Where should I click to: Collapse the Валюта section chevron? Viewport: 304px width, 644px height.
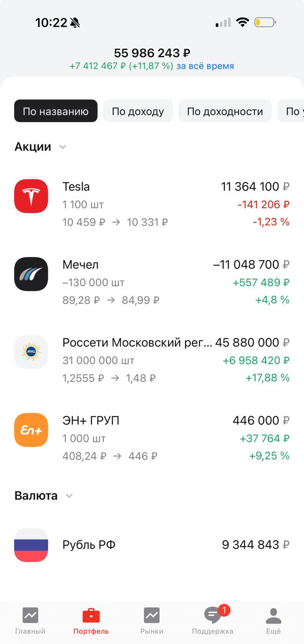pos(69,496)
